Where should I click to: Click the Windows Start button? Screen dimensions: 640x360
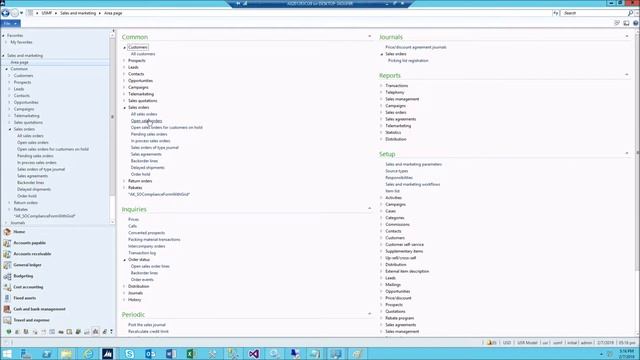coord(7,354)
